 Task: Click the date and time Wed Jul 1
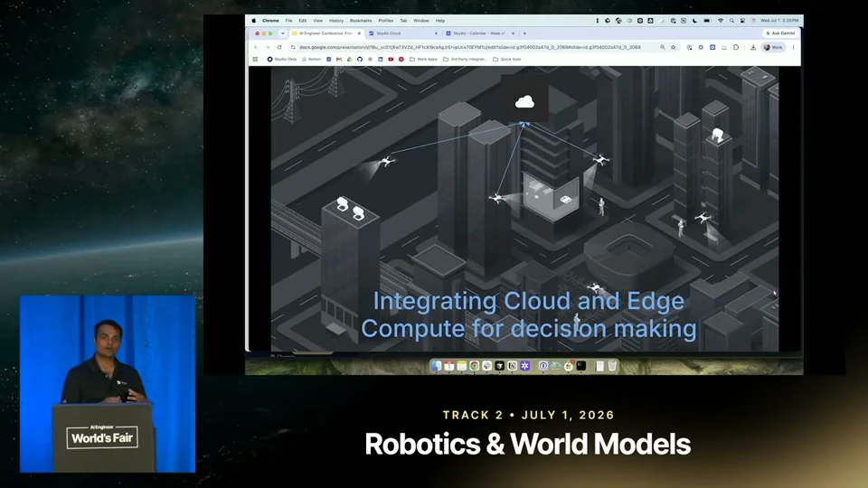[x=778, y=21]
